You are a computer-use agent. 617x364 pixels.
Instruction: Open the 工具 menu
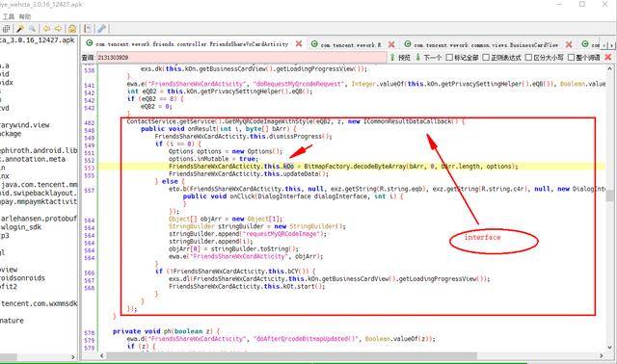pyautogui.click(x=9, y=16)
